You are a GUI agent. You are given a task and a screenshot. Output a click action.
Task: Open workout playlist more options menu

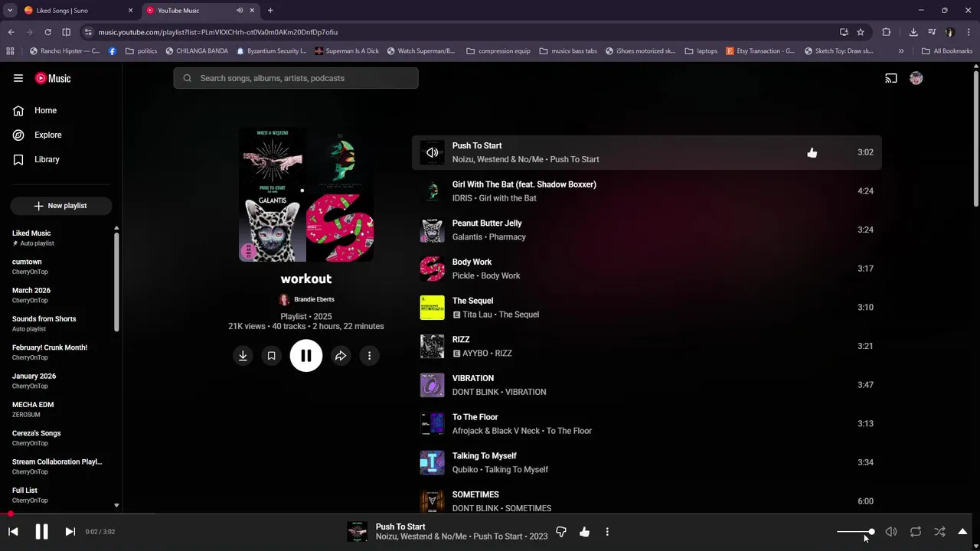coord(369,356)
